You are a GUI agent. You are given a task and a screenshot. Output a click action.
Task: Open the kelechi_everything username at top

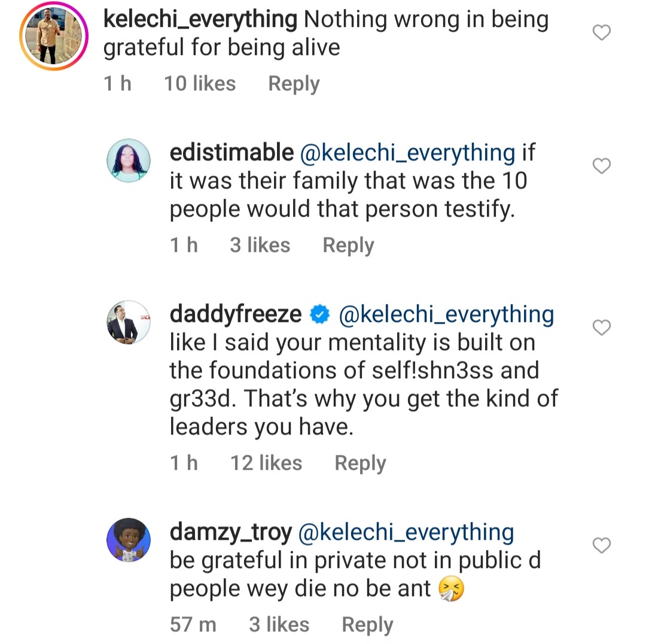point(200,20)
